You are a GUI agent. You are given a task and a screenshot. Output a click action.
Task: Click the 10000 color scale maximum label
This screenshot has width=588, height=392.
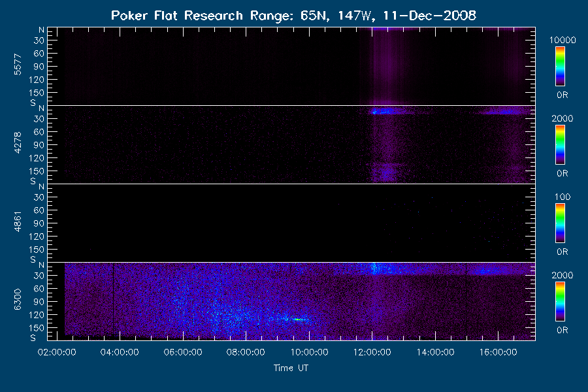pos(563,40)
